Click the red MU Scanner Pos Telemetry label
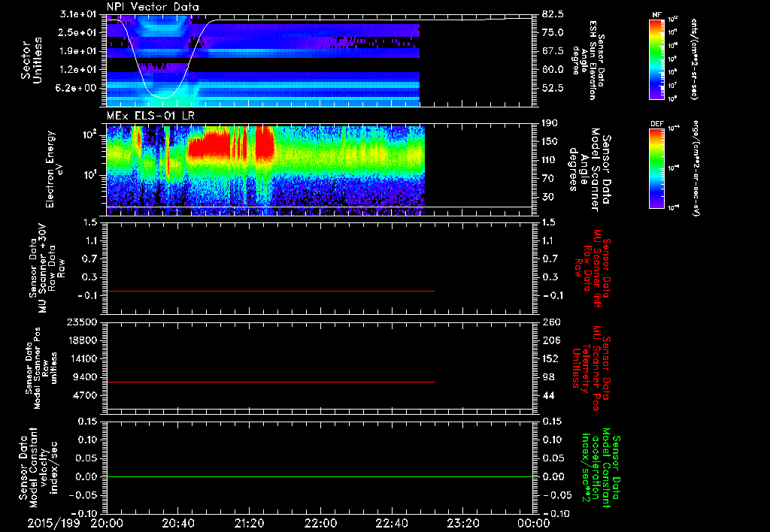This screenshot has height=532, width=770. (x=591, y=368)
